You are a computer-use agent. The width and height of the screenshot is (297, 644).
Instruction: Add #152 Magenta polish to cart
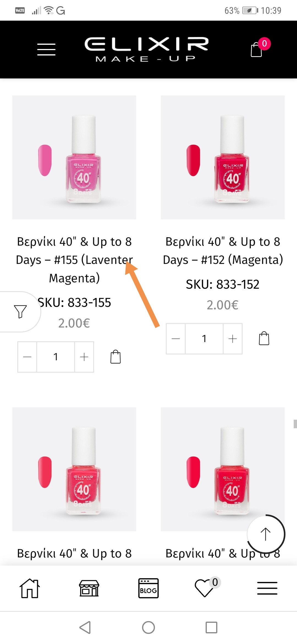pos(264,339)
